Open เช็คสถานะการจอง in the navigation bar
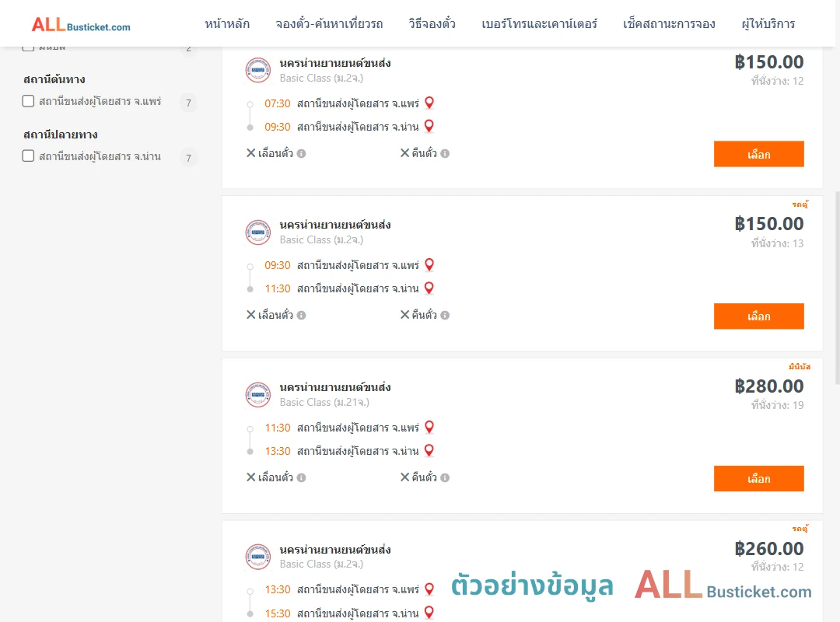 click(669, 24)
